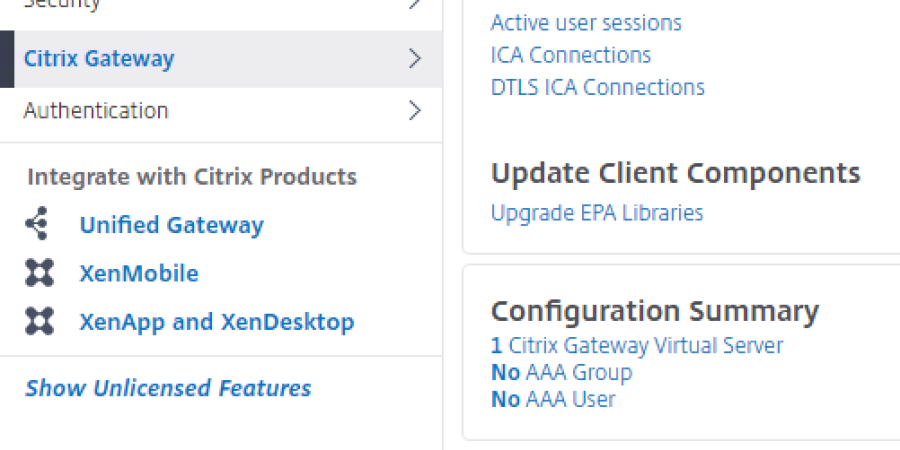The height and width of the screenshot is (450, 900).
Task: Click Show Unlicensed Features
Action: pyautogui.click(x=168, y=388)
